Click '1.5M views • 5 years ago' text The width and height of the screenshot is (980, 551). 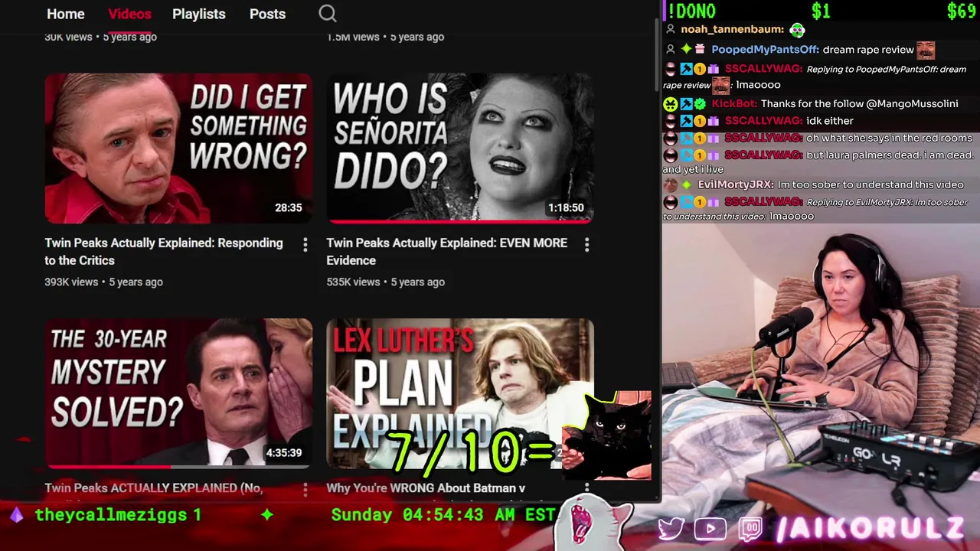coord(385,37)
